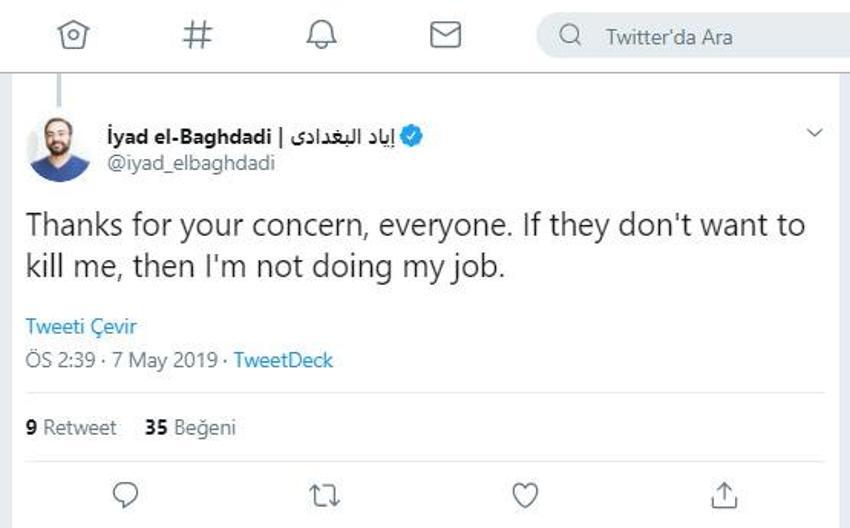Viewport: 850px width, 528px height.
Task: Click the reply speech bubble icon
Action: [x=125, y=494]
